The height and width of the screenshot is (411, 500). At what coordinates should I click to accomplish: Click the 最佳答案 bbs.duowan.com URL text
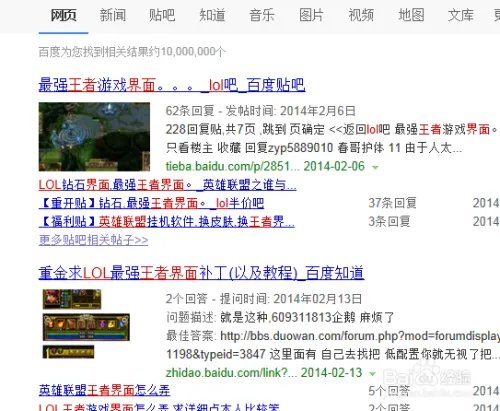click(360, 336)
